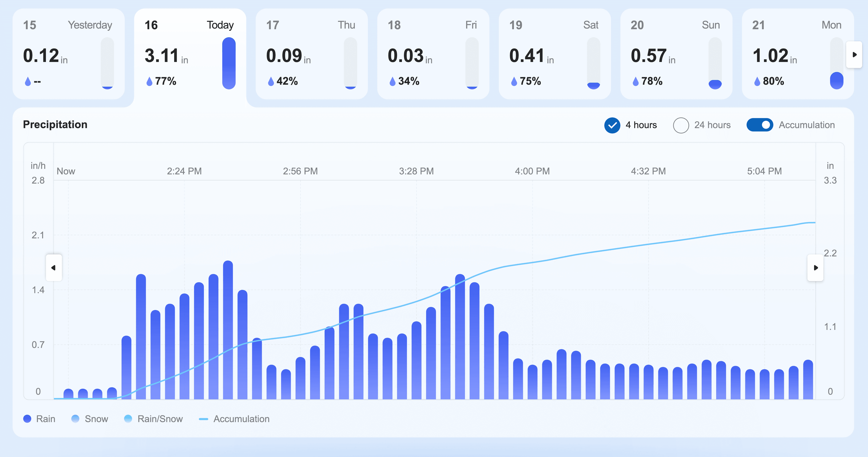Click the tallest rain bar in chart
Viewport: 868px width, 457px height.
coord(228,330)
